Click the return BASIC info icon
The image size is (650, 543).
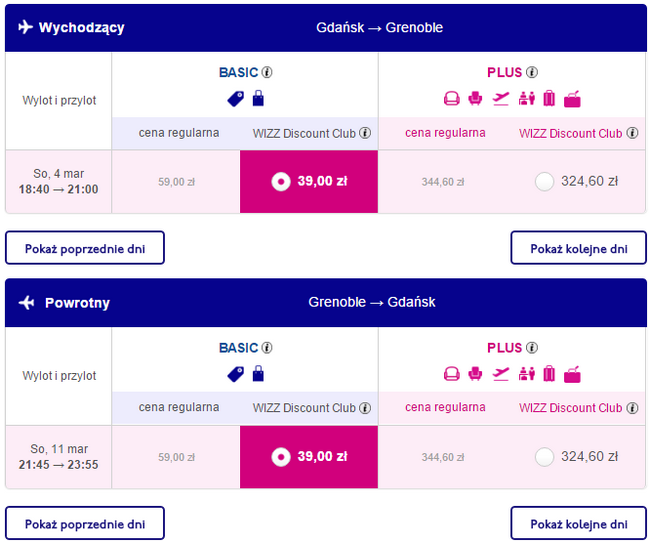pyautogui.click(x=267, y=348)
